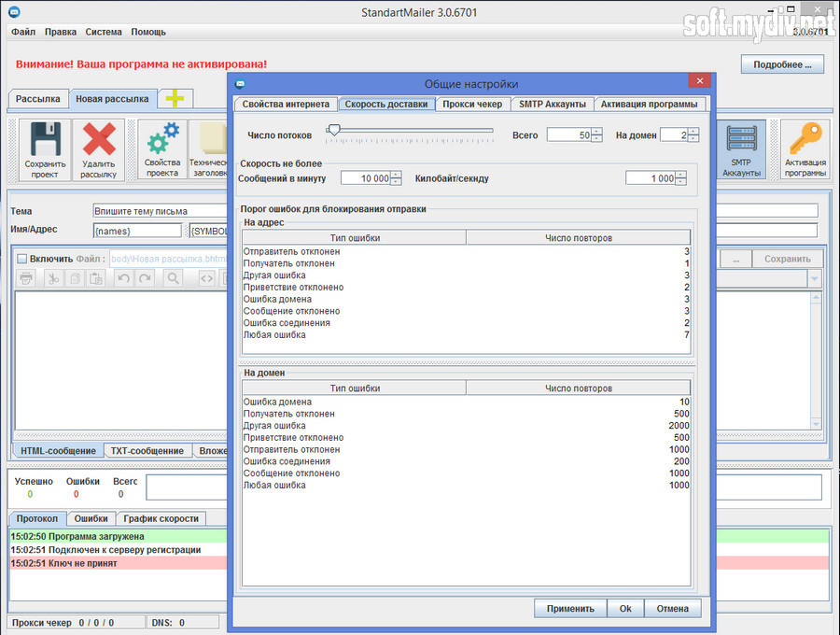Select the Рассылка tab
The image size is (840, 635).
38,99
